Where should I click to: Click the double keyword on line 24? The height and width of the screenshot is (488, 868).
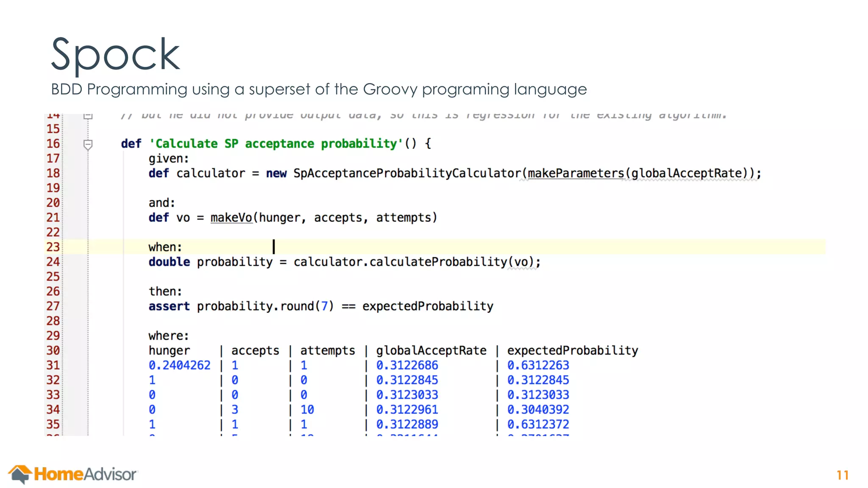coord(169,262)
